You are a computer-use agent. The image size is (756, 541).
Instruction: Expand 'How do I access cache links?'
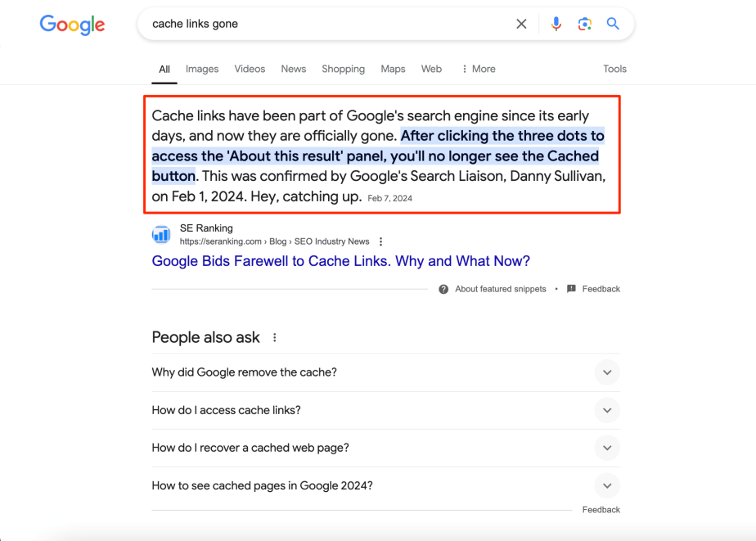[607, 410]
